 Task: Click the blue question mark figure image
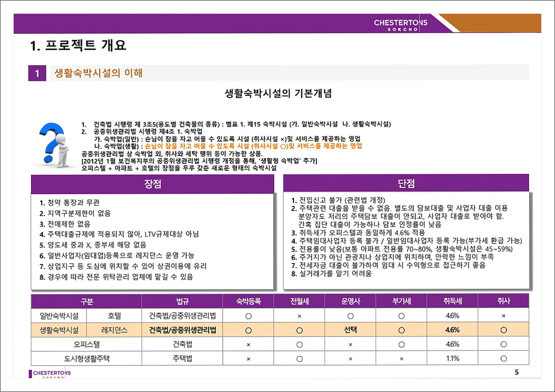pyautogui.click(x=54, y=145)
